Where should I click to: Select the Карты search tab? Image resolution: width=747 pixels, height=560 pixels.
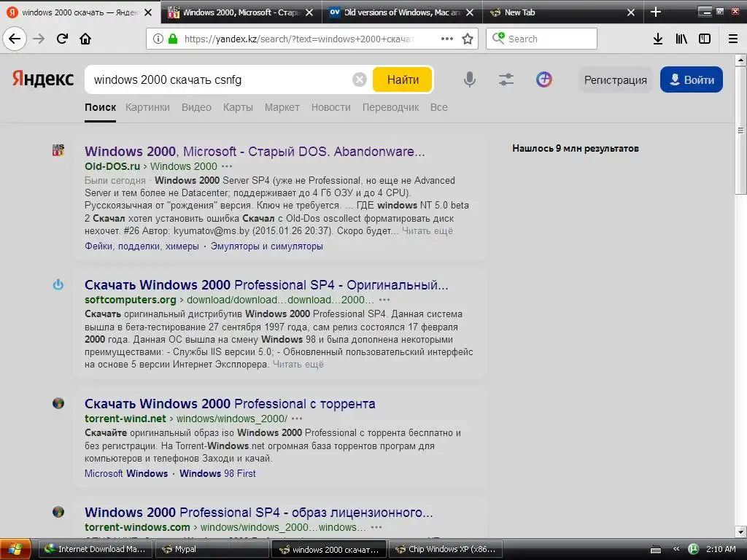point(238,107)
